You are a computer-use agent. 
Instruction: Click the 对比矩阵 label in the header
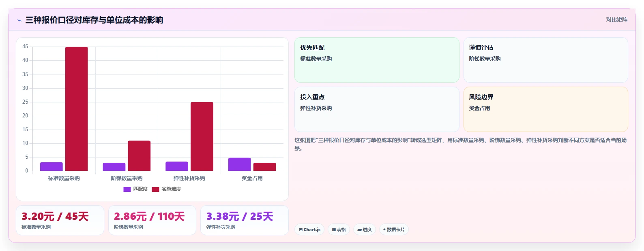coord(616,19)
